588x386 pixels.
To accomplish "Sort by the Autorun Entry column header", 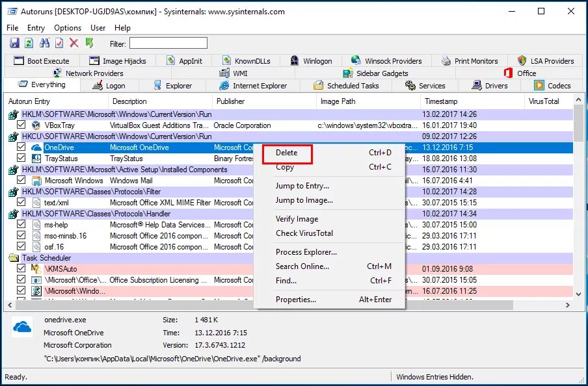I will (x=56, y=101).
